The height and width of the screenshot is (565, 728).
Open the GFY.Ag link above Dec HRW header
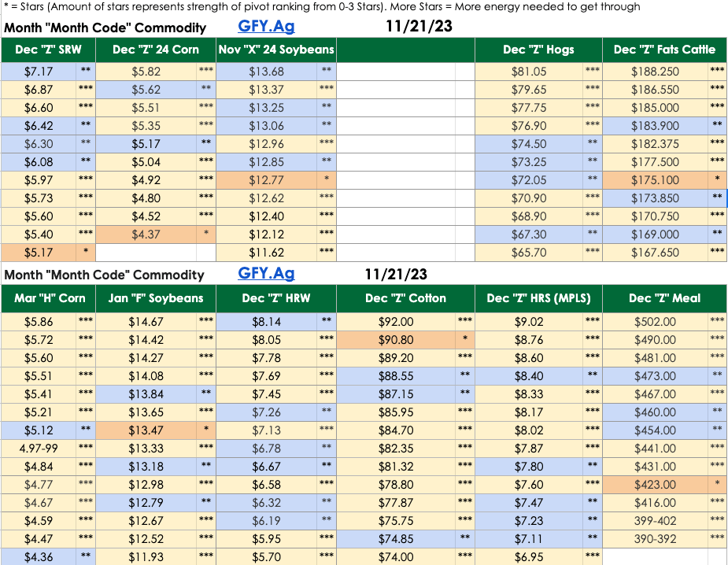pos(266,274)
